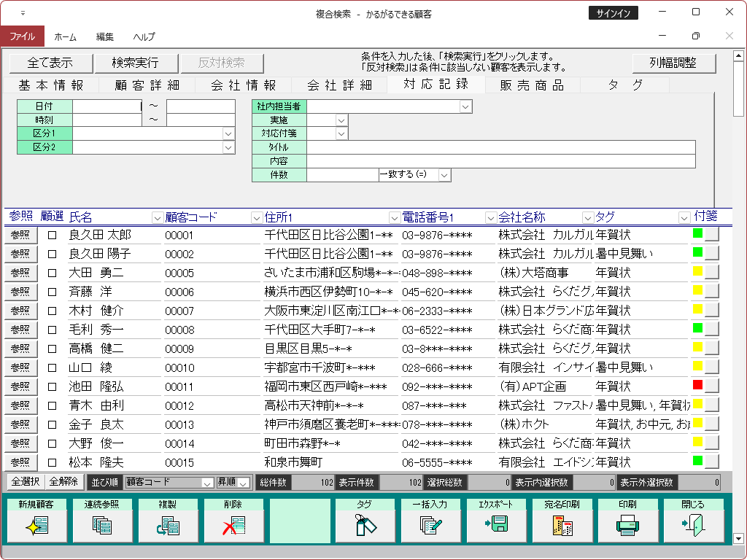Open the ホーム ribbon menu
Screen dimensions: 747x560
[66, 36]
